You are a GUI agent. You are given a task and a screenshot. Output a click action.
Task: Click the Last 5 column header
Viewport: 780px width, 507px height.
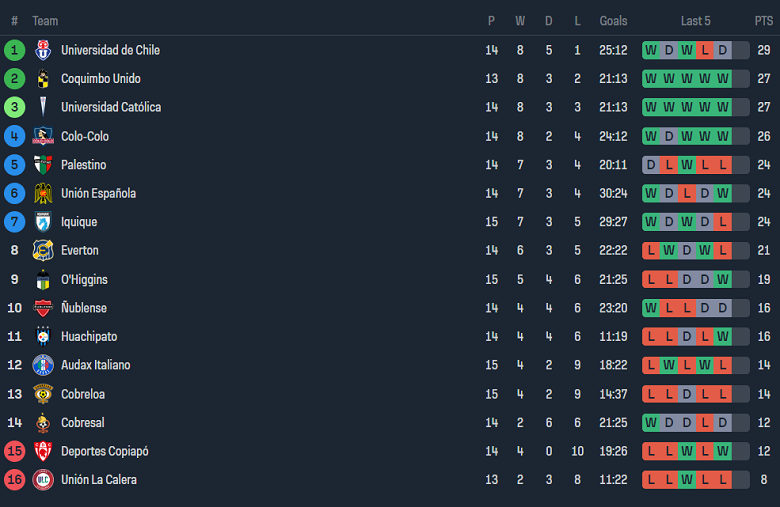click(x=695, y=21)
